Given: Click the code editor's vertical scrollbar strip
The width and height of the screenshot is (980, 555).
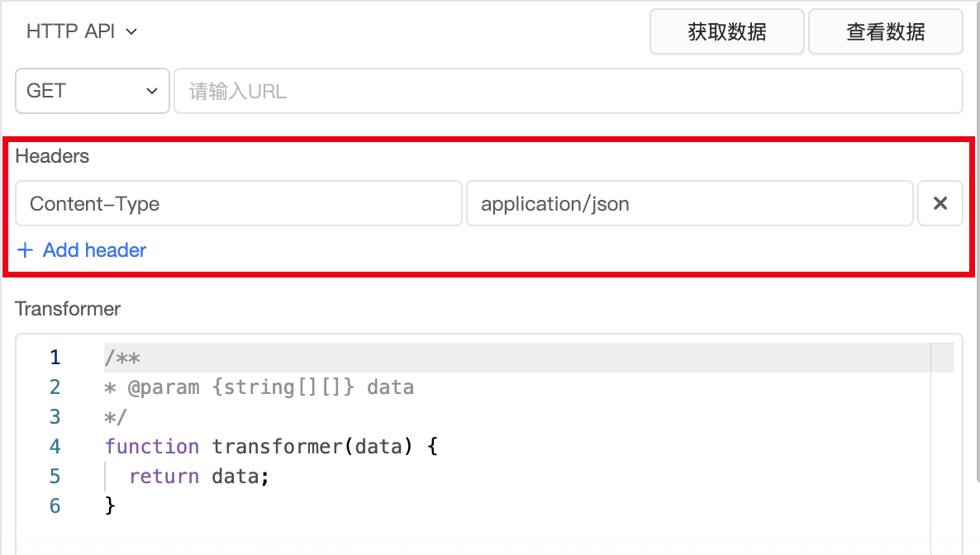Looking at the screenshot, I should click(942, 446).
